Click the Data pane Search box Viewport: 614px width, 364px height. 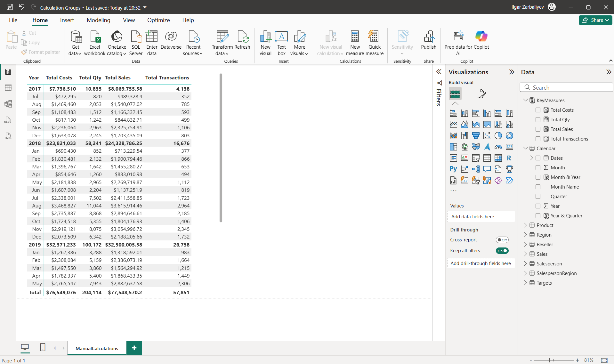(566, 87)
